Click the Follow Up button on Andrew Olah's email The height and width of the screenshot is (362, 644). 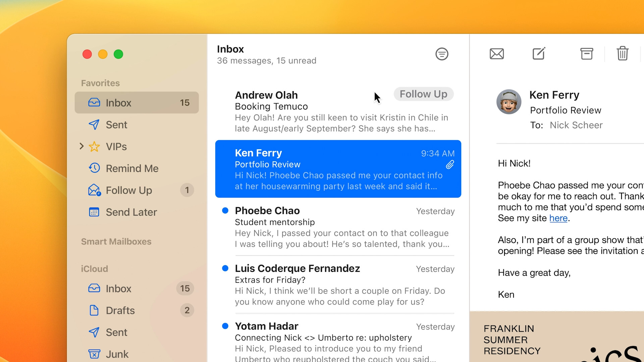[x=424, y=94]
